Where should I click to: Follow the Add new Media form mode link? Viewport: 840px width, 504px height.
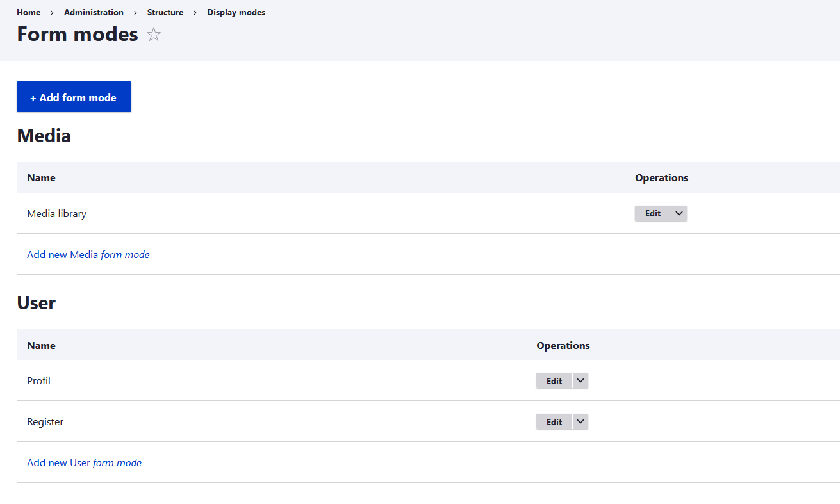(88, 255)
